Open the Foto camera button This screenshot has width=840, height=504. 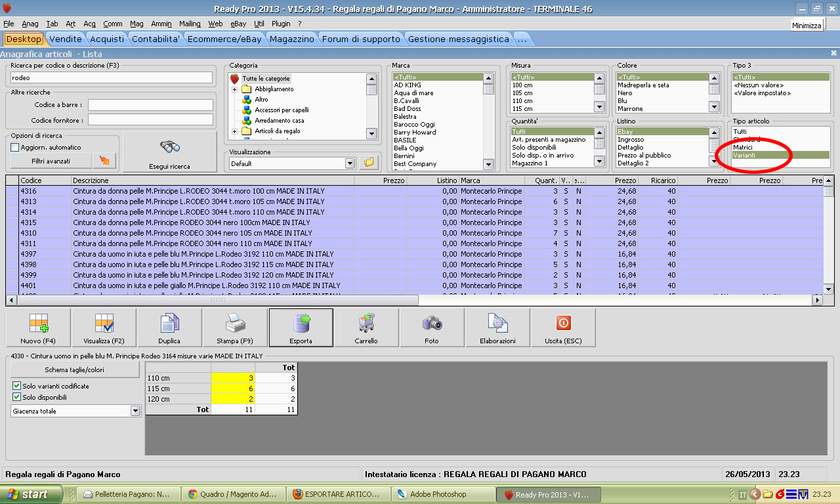pos(432,327)
